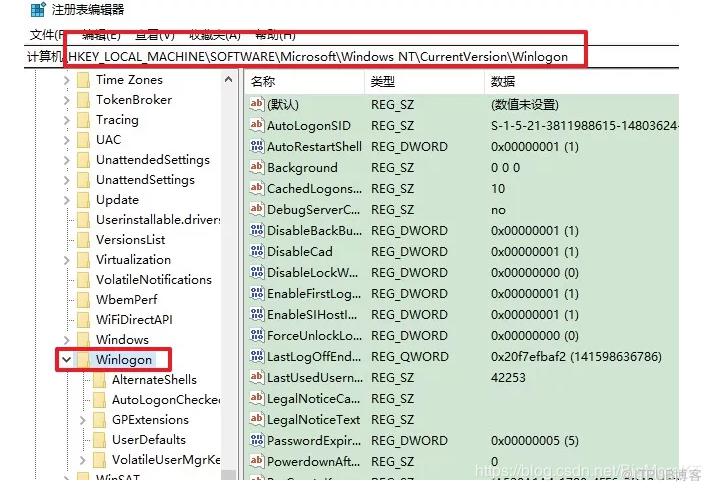711x490 pixels.
Task: Collapse the Winlogon key
Action: coord(67,360)
